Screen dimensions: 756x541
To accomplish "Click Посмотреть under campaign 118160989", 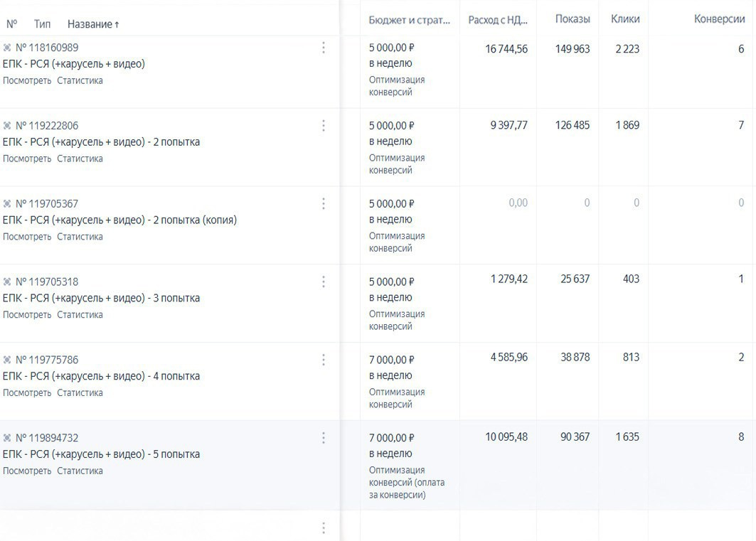I will pyautogui.click(x=27, y=80).
